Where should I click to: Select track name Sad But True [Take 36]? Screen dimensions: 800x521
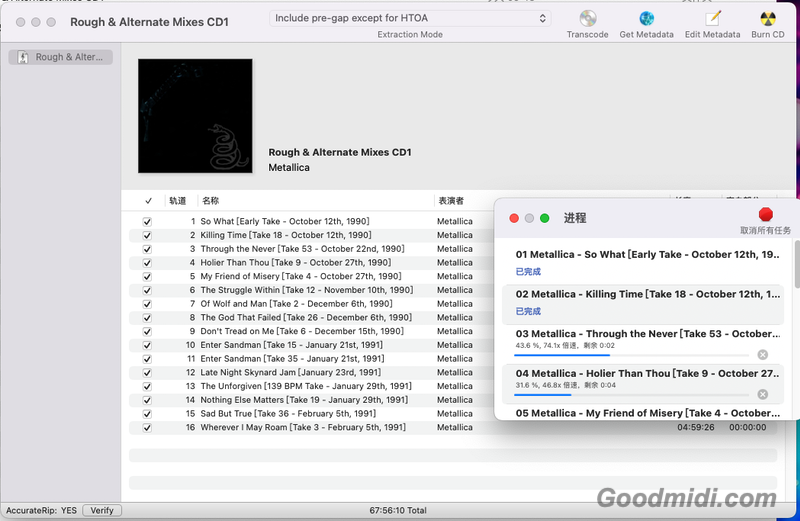tap(288, 414)
